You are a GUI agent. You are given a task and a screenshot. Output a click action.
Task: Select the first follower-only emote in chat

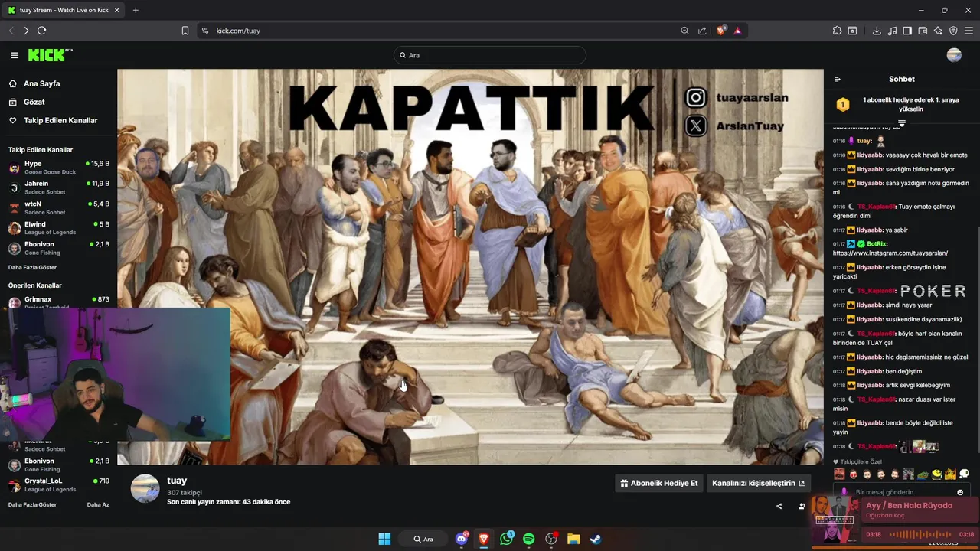click(x=839, y=474)
